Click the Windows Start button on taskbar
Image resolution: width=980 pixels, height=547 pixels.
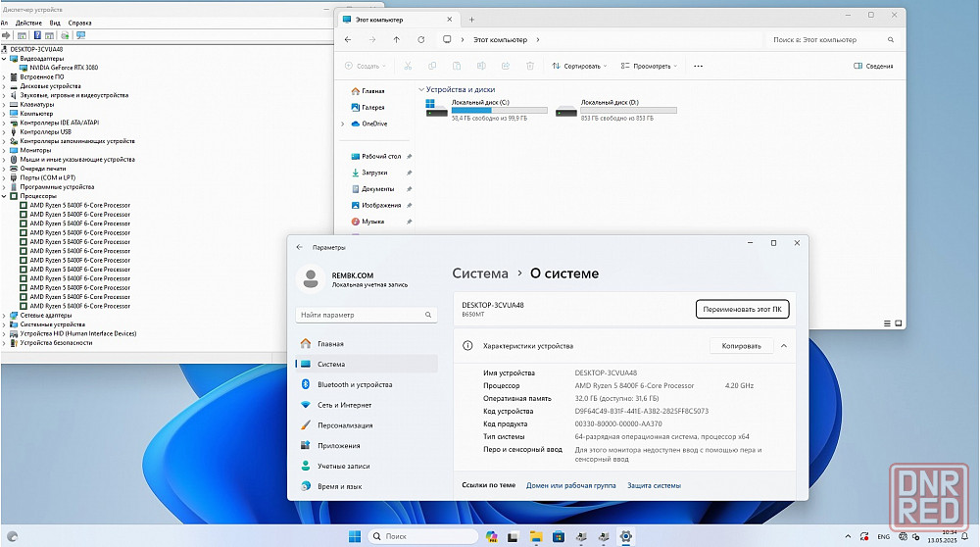(355, 536)
